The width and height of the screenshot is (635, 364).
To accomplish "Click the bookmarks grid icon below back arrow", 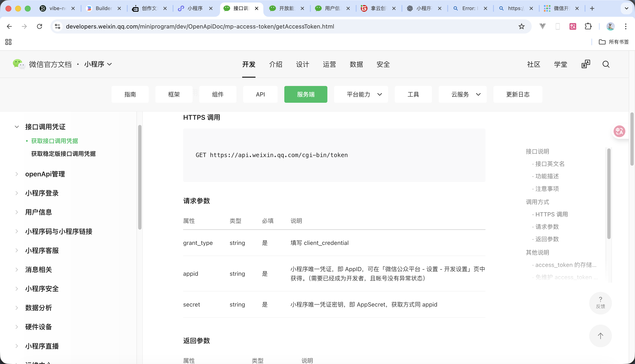I will tap(8, 42).
